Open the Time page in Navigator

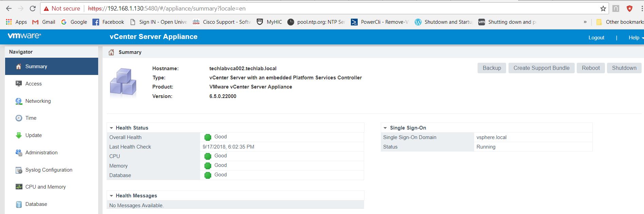(52, 118)
